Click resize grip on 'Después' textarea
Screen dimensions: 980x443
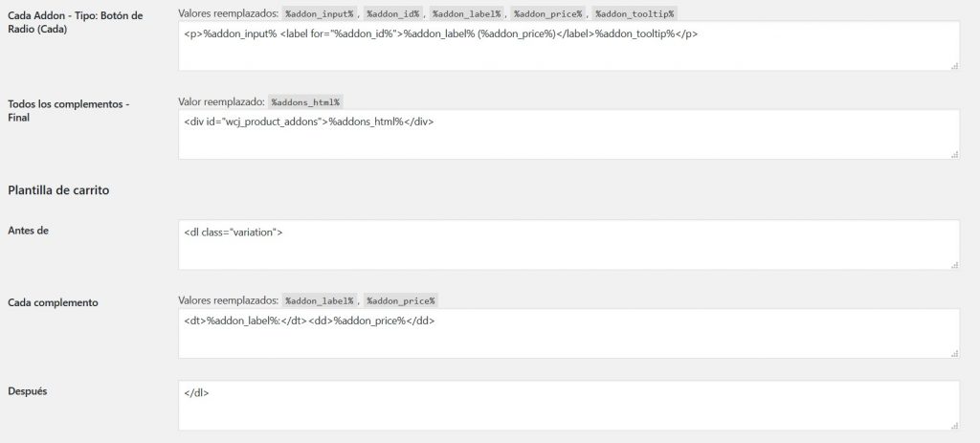(x=954, y=425)
